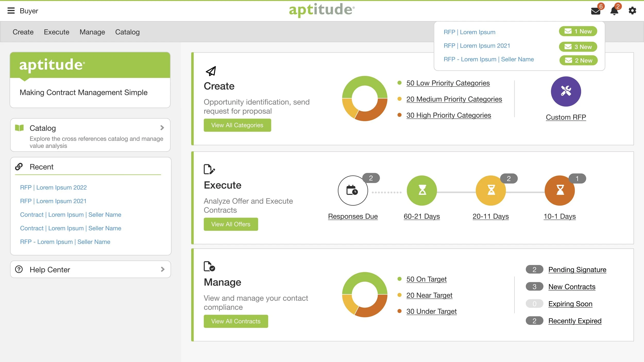
Task: Open the hamburger menu next to Buyer
Action: coord(11,11)
